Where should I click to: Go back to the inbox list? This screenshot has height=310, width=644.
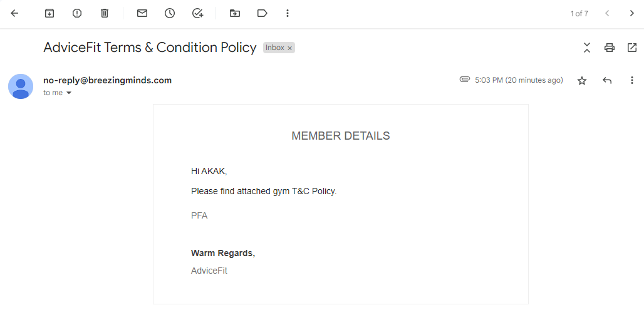point(15,13)
